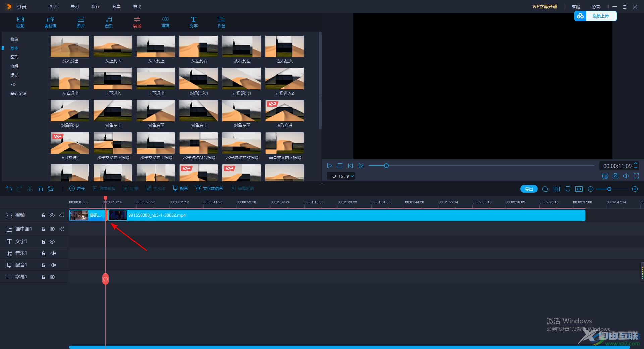Click the preview progress slider handle
644x349 pixels.
386,166
